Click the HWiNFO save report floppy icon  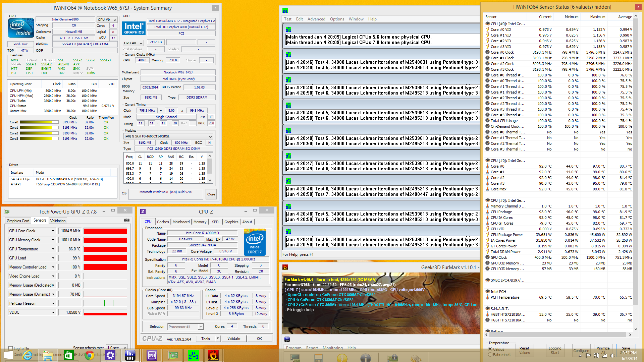(x=318, y=358)
